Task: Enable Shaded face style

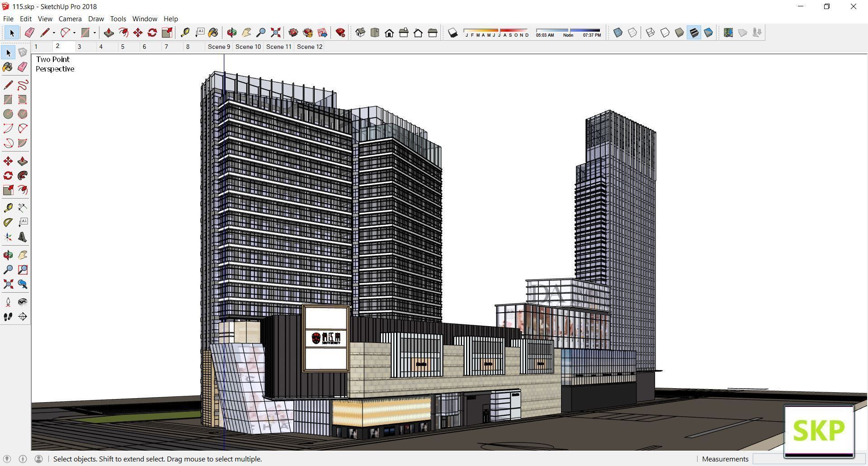Action: pos(679,33)
